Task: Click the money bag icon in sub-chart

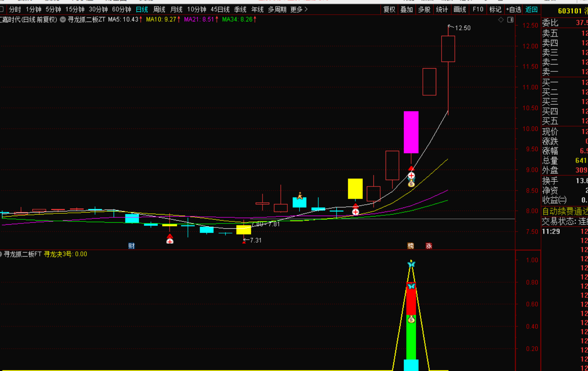Action: tap(411, 320)
